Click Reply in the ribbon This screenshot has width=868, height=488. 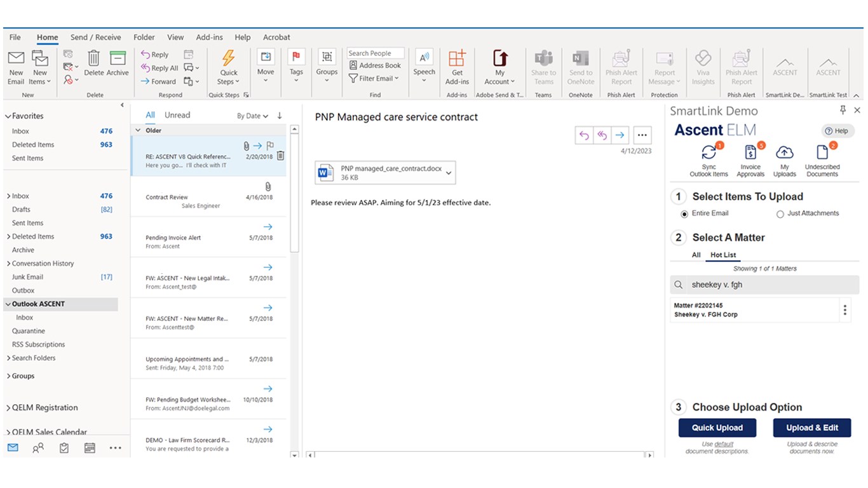[154, 55]
